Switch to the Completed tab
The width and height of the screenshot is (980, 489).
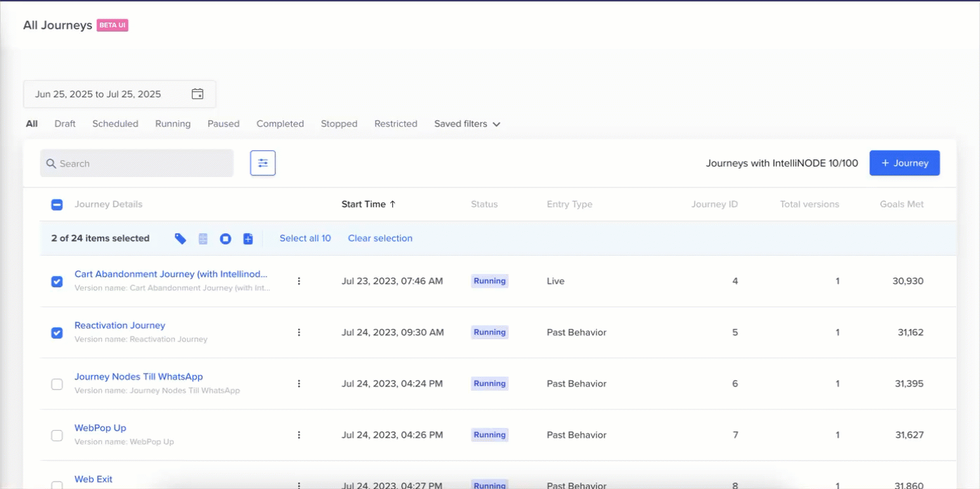pyautogui.click(x=280, y=124)
